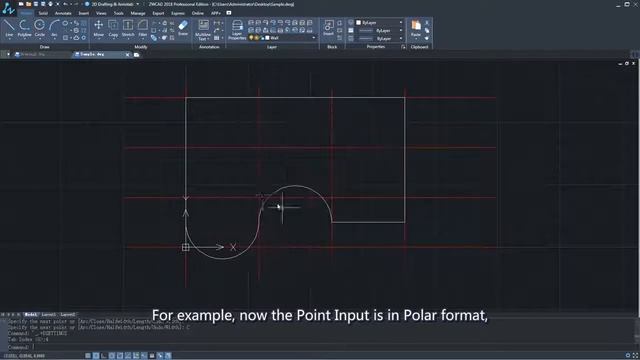Screen dimensions: 640x360
Task: Open the Multiline Text tool
Action: (203, 29)
